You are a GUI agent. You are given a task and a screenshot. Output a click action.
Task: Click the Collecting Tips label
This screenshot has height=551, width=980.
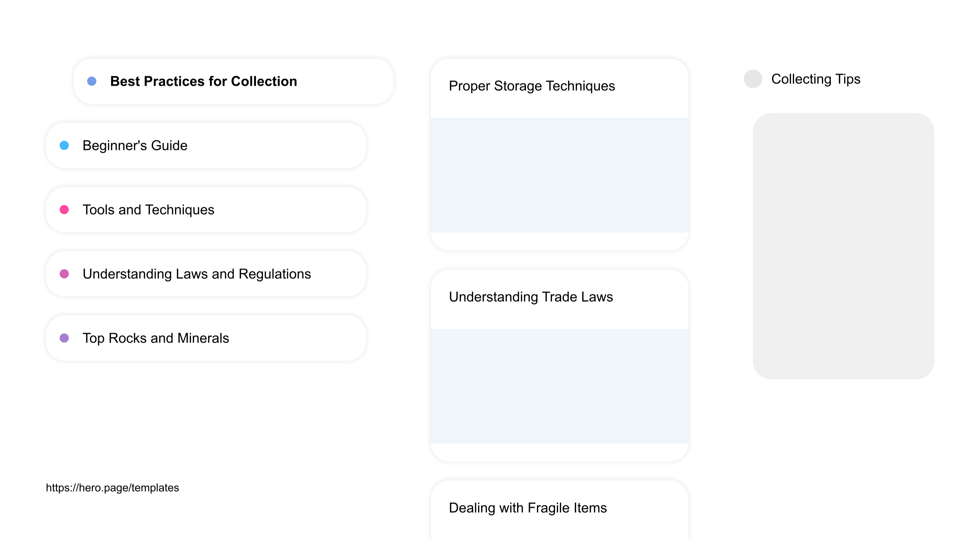(816, 79)
